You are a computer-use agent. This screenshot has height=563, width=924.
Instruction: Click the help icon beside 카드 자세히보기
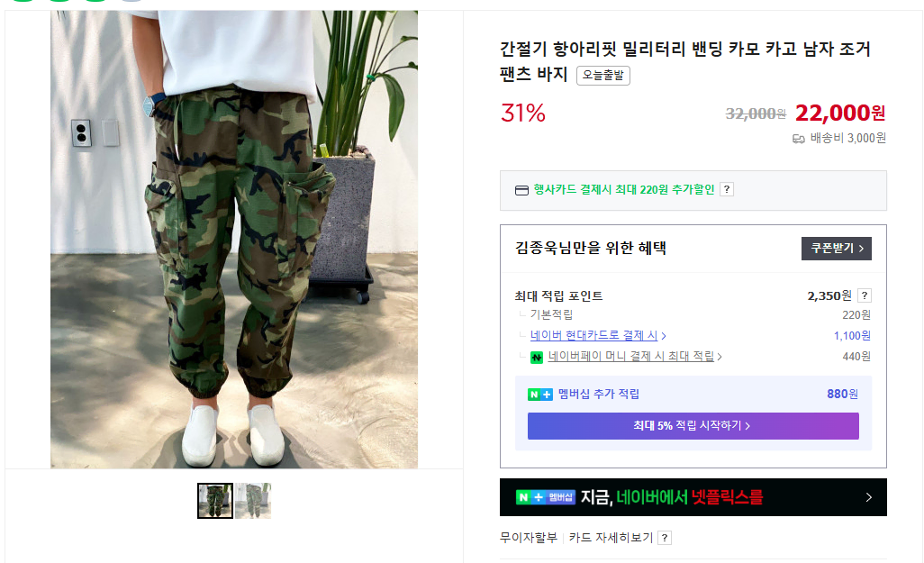coord(664,538)
